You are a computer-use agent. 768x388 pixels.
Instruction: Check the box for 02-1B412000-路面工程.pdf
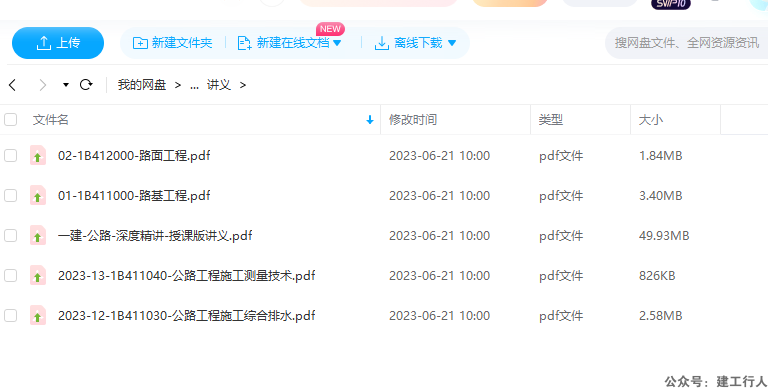(x=10, y=156)
